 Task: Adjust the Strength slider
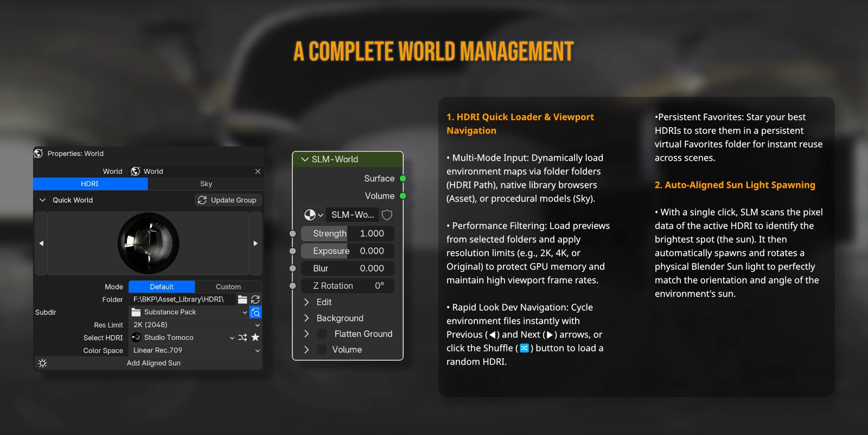348,234
